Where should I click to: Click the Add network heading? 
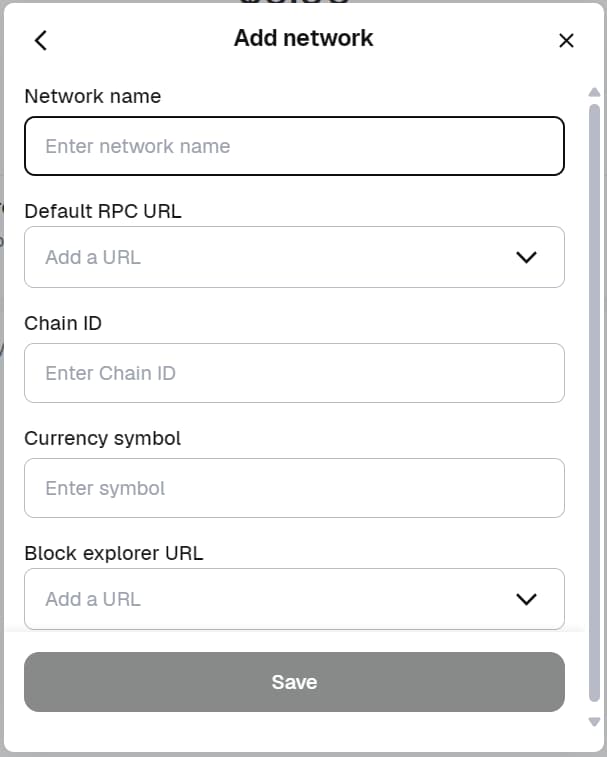coord(303,38)
